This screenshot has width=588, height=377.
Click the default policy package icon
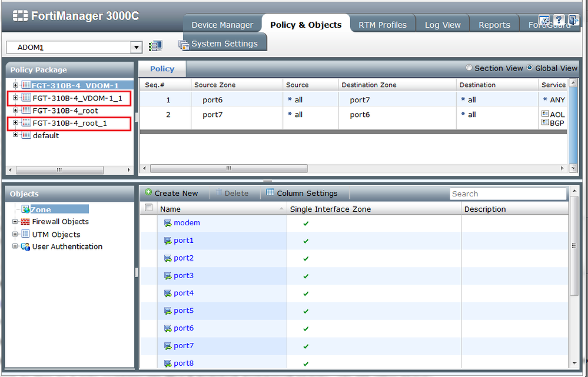click(26, 135)
